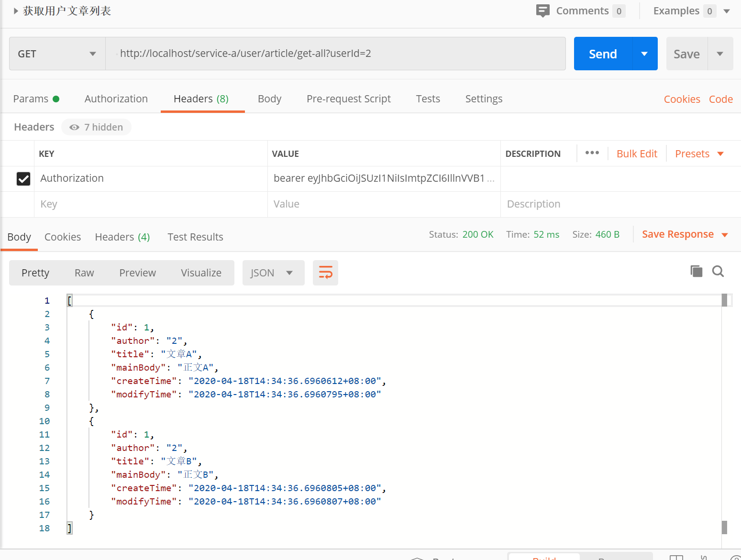The height and width of the screenshot is (560, 741).
Task: Switch to the Authorization tab
Action: (x=116, y=99)
